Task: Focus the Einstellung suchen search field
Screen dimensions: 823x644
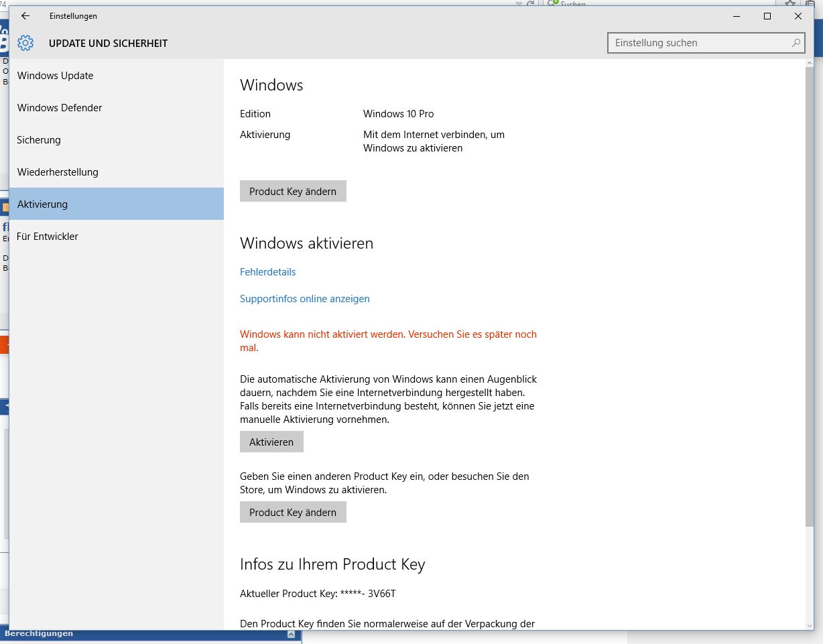Action: pos(706,43)
